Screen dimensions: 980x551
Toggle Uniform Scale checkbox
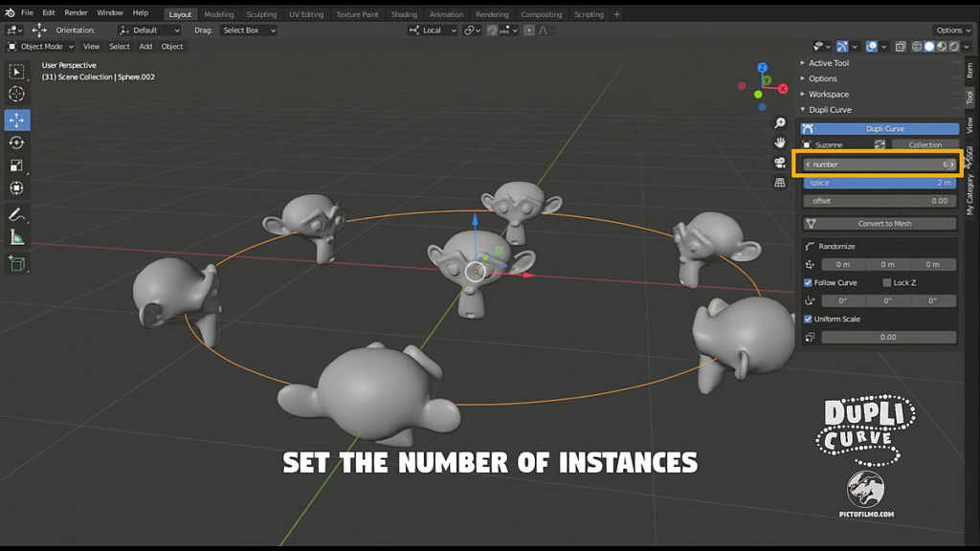point(808,320)
